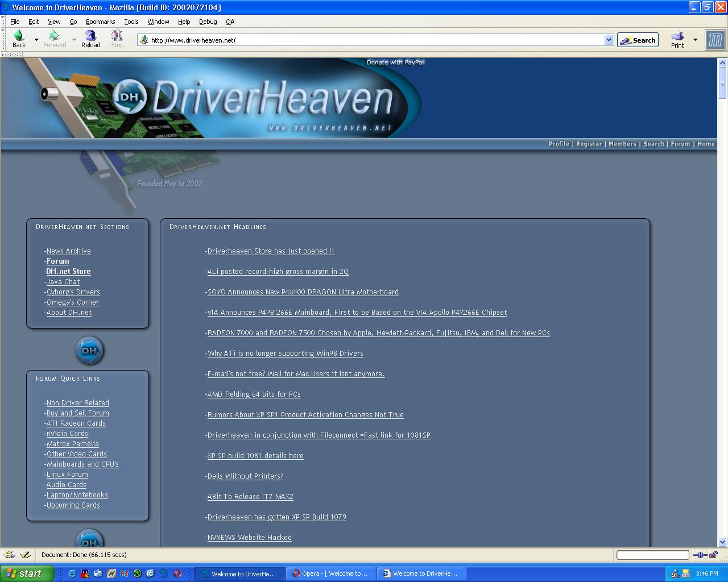Open the News Archive link
This screenshot has height=582, width=728.
tap(68, 251)
